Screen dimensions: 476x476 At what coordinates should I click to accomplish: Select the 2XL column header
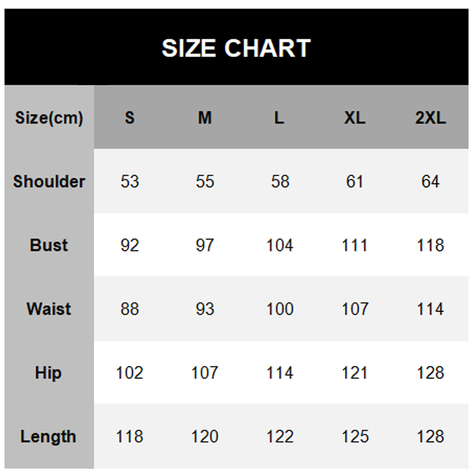(430, 118)
